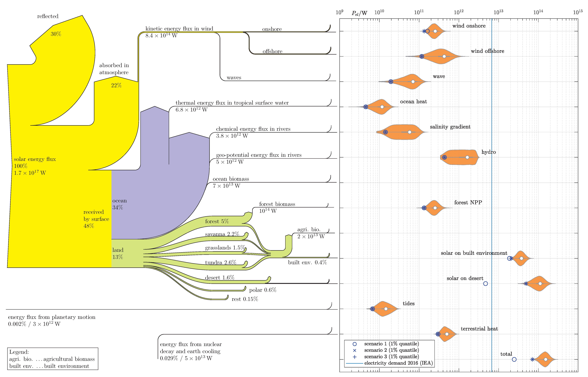Click the 'ocean biomass' flux label
Image resolution: width=588 pixels, height=377 pixels.
tap(231, 179)
